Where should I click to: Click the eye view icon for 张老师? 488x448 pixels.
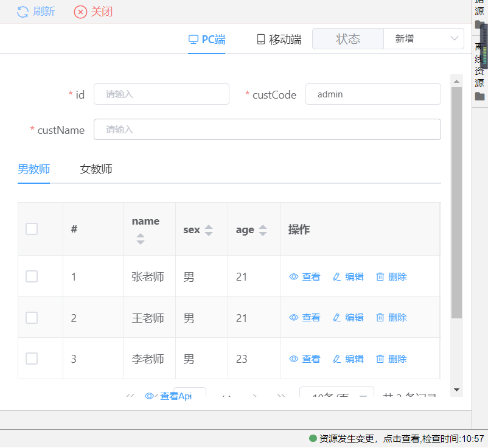[x=294, y=277]
